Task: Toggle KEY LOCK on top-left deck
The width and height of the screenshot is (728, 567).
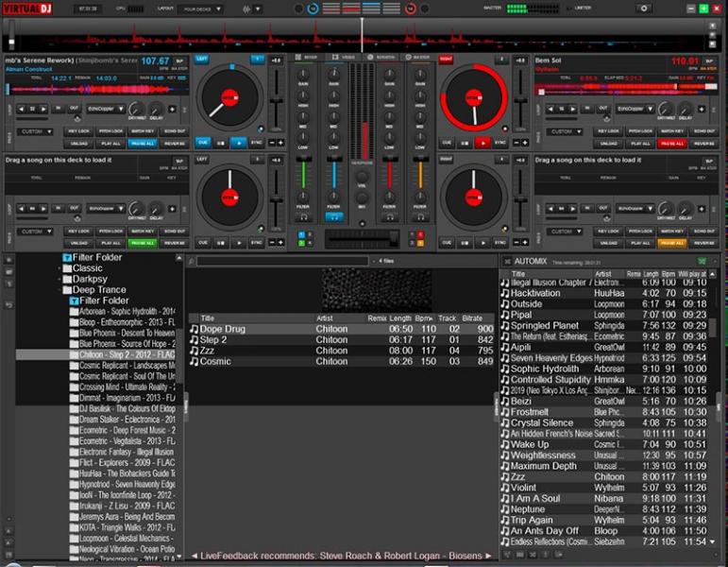Action: [x=79, y=131]
